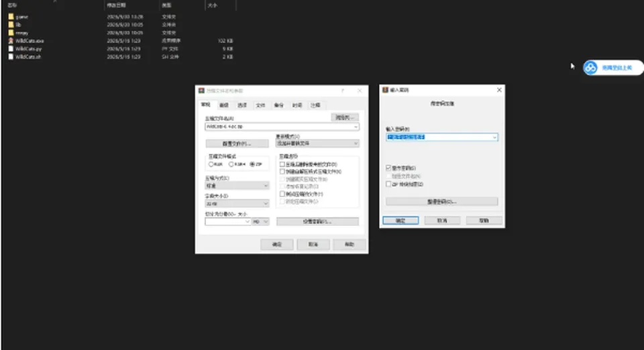This screenshot has height=350, width=644.
Task: Switch to the Comment (注释) tab
Action: [315, 105]
